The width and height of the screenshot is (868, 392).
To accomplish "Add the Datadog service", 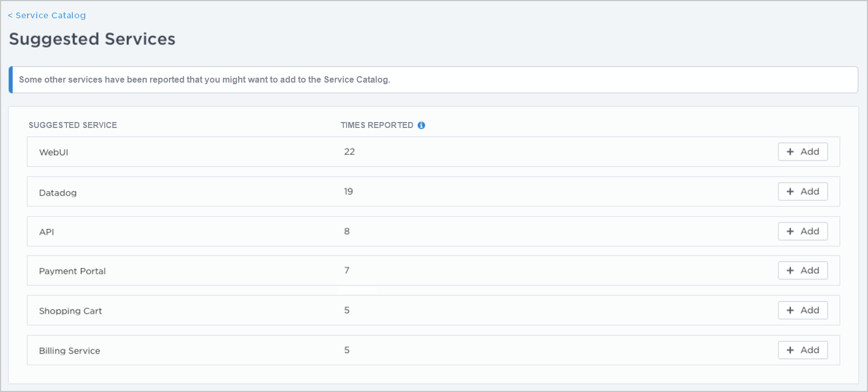I will 803,192.
